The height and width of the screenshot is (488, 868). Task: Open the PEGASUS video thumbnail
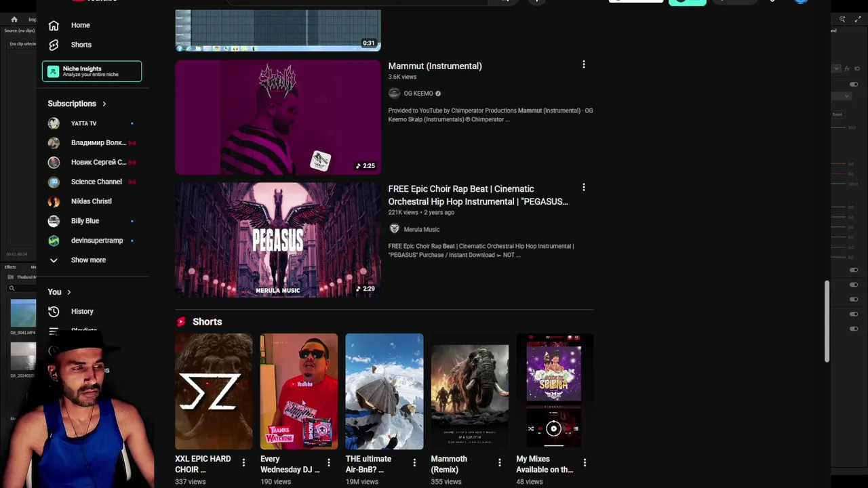(278, 240)
